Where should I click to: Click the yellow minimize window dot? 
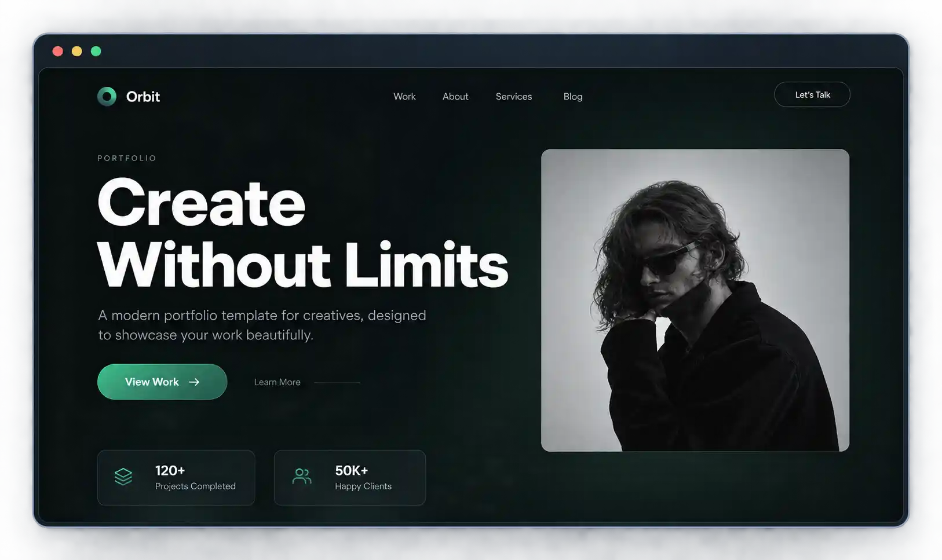(77, 52)
